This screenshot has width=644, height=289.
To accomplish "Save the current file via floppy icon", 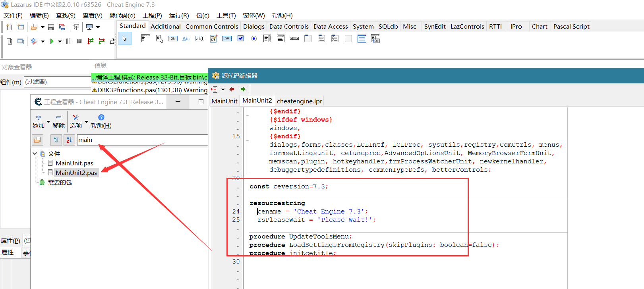I will (x=51, y=27).
